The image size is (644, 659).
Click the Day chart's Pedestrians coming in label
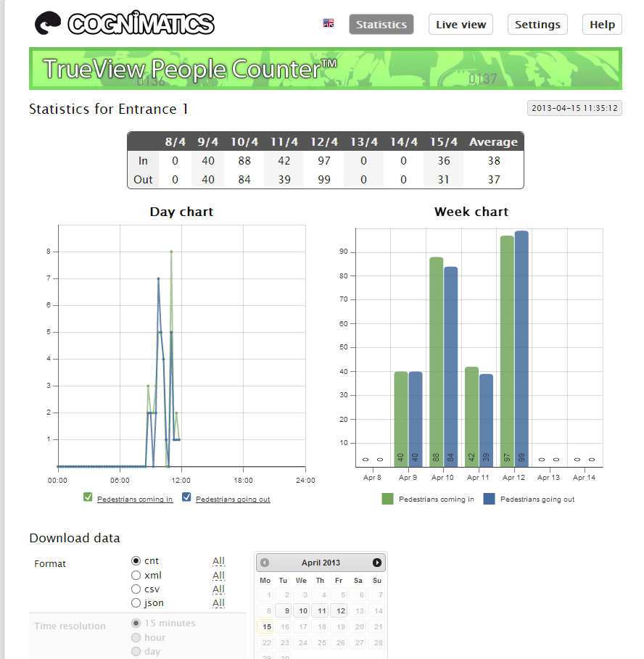click(x=135, y=499)
